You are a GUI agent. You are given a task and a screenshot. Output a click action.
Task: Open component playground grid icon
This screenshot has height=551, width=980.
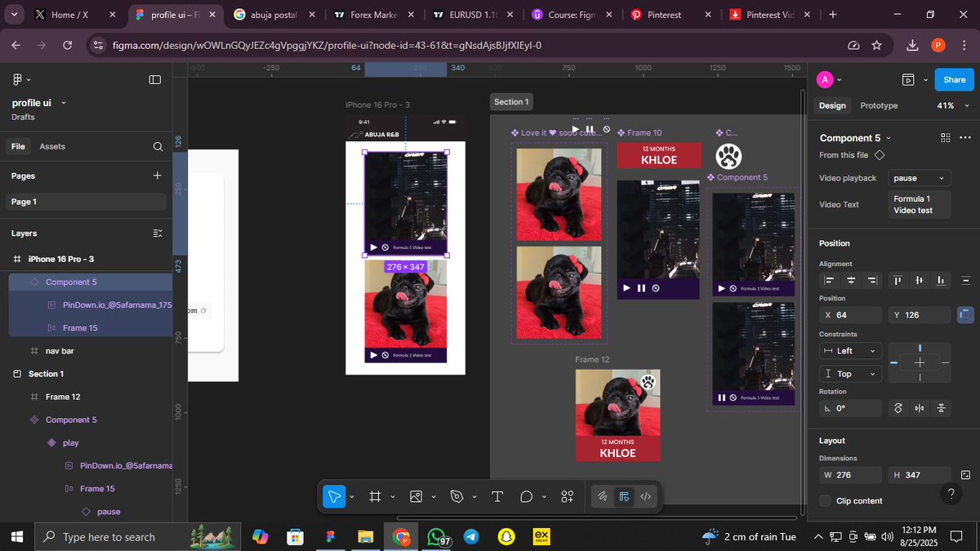tap(946, 138)
